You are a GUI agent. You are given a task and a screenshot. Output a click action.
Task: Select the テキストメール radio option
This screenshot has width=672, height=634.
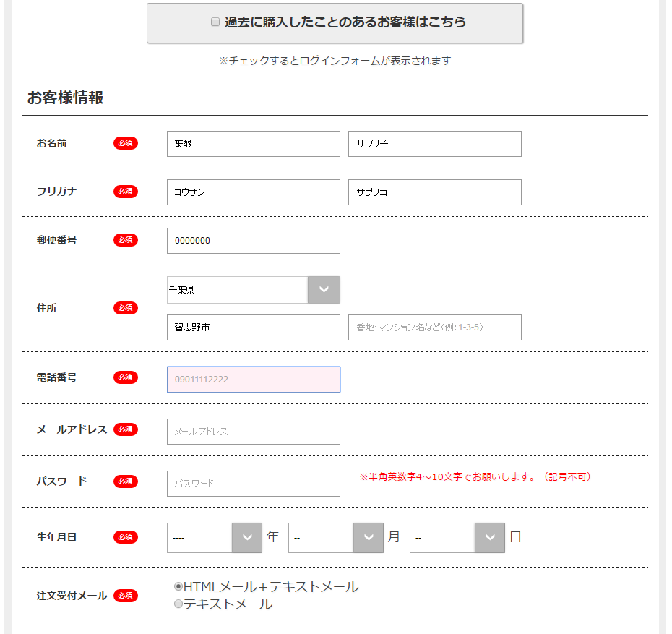[x=178, y=604]
